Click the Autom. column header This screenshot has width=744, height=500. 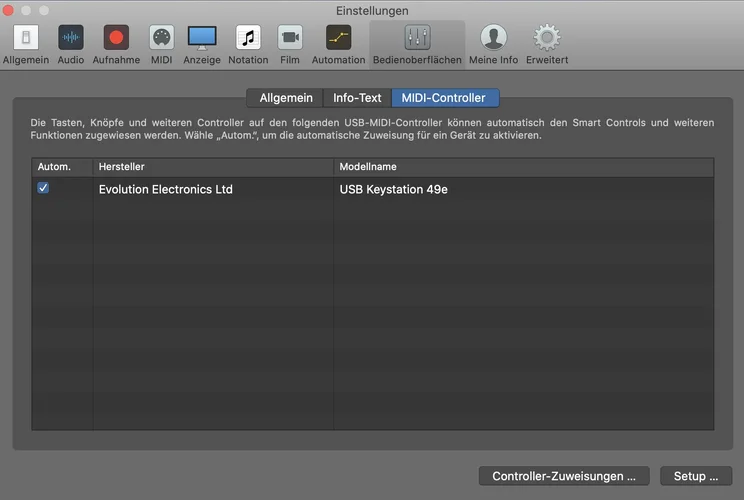[62, 167]
